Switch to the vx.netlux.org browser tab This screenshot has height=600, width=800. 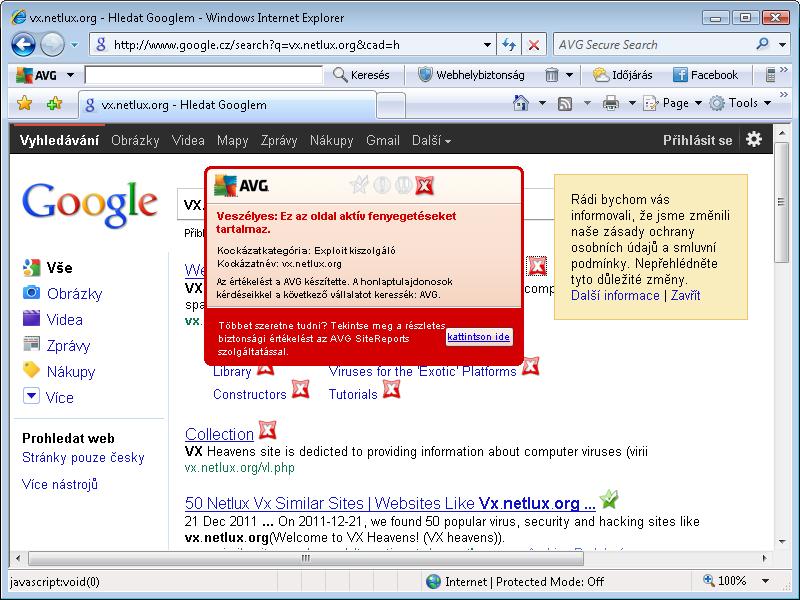tap(227, 105)
